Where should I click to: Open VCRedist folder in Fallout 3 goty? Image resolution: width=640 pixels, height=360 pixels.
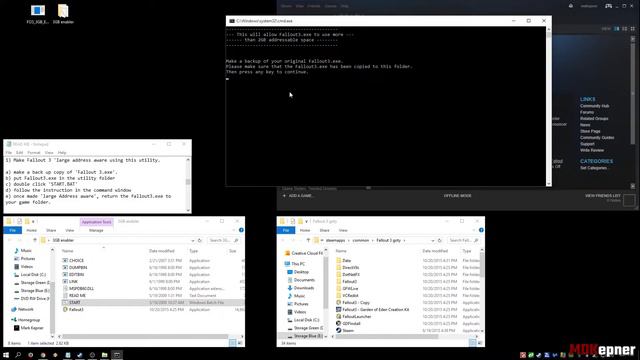coord(350,295)
